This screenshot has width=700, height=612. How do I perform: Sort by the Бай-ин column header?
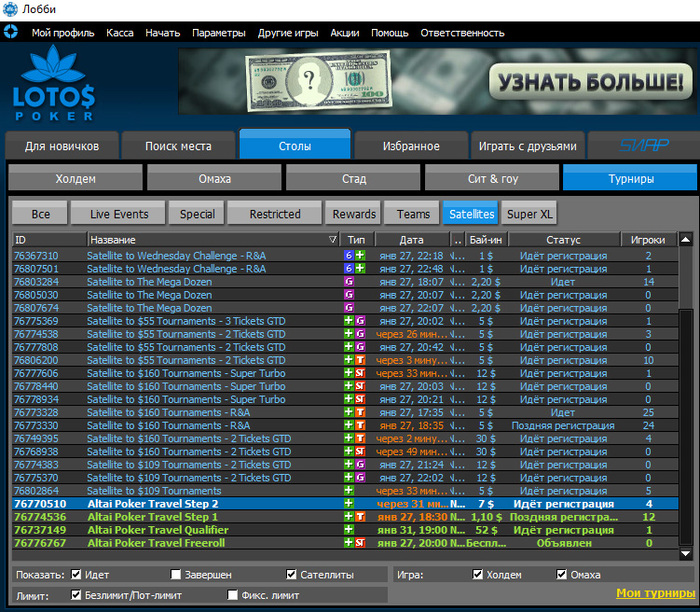tap(486, 240)
